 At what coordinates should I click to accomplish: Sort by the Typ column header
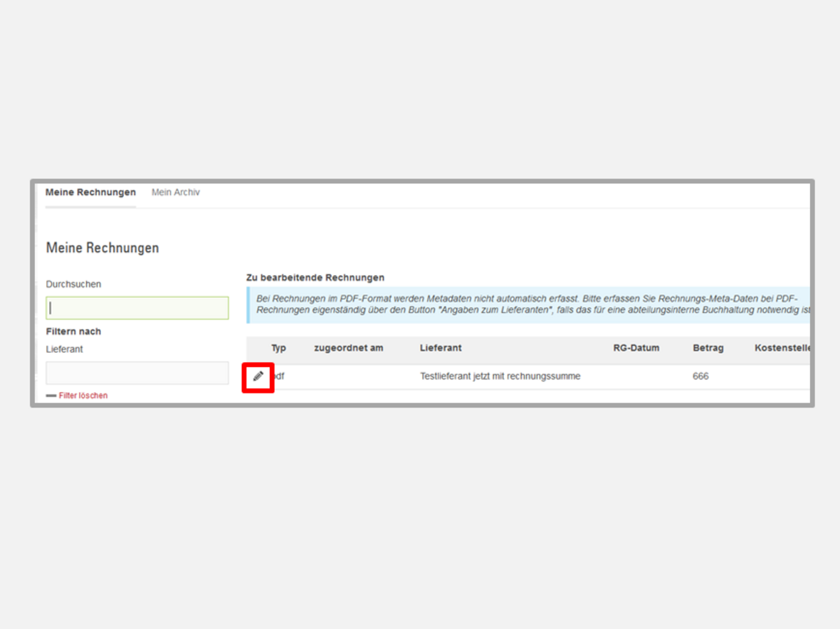(x=278, y=348)
